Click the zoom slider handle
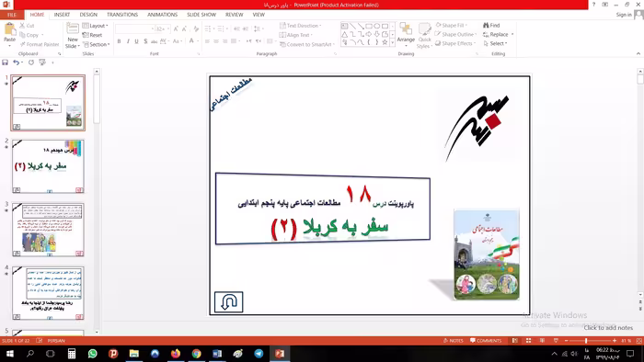 [586, 341]
